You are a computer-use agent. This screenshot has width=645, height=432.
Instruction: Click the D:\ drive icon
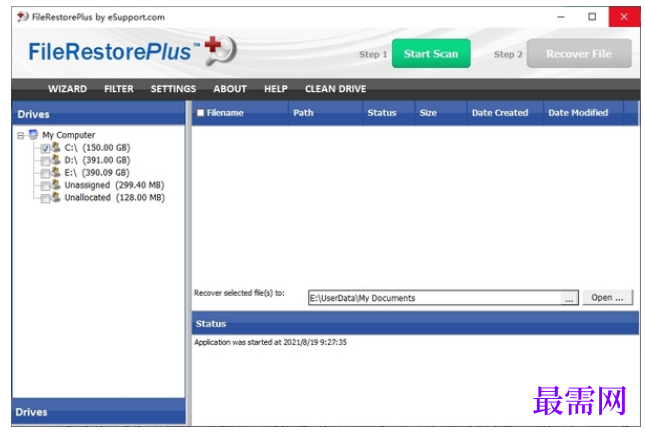(56, 160)
